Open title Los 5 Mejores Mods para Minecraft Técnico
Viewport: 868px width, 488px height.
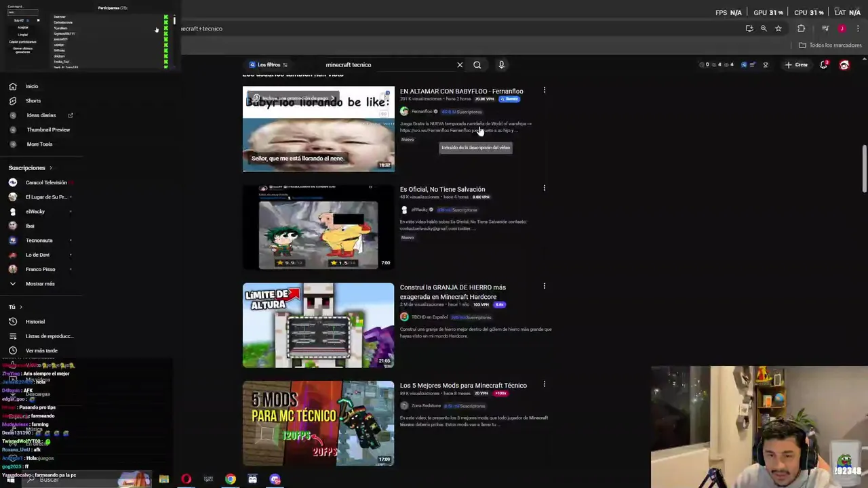click(463, 386)
